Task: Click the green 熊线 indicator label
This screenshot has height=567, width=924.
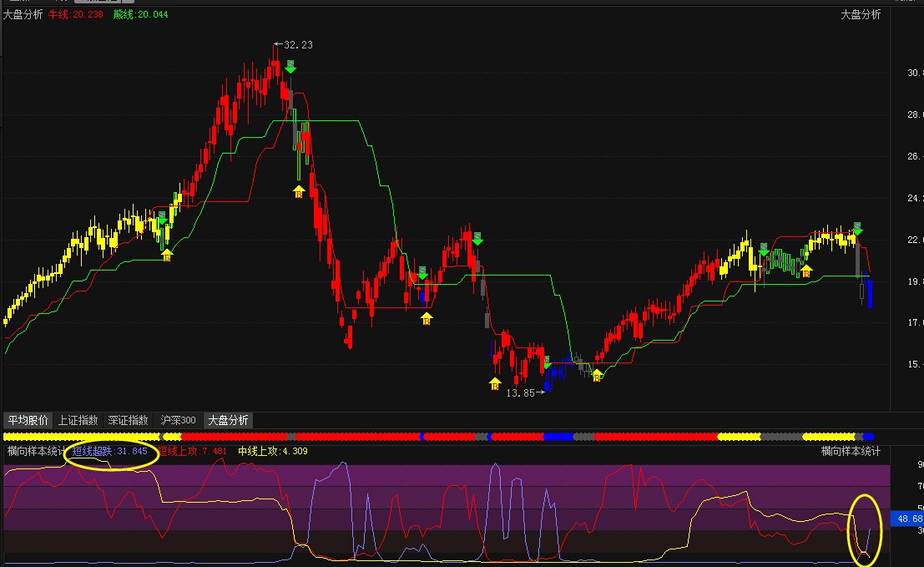Action: point(140,14)
